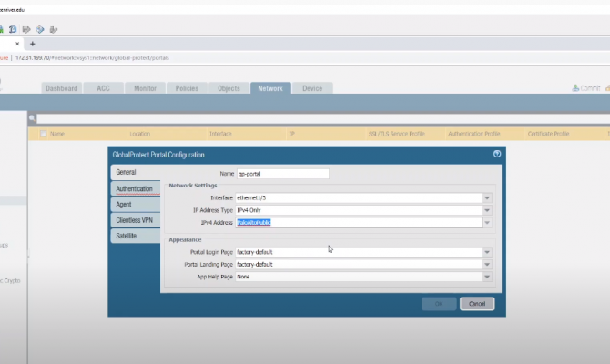
Task: Open the Clientless VPN side tab
Action: pyautogui.click(x=136, y=220)
